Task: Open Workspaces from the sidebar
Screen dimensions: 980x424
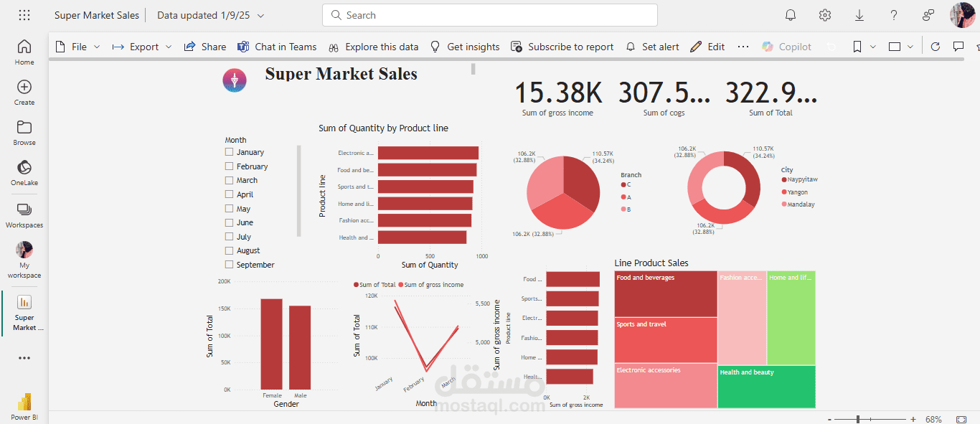Action: click(x=24, y=213)
